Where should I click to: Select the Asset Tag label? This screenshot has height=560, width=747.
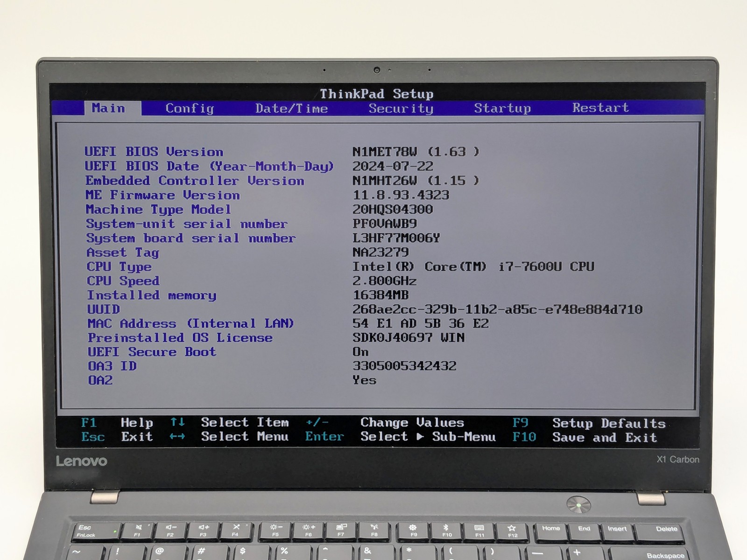pyautogui.click(x=123, y=253)
